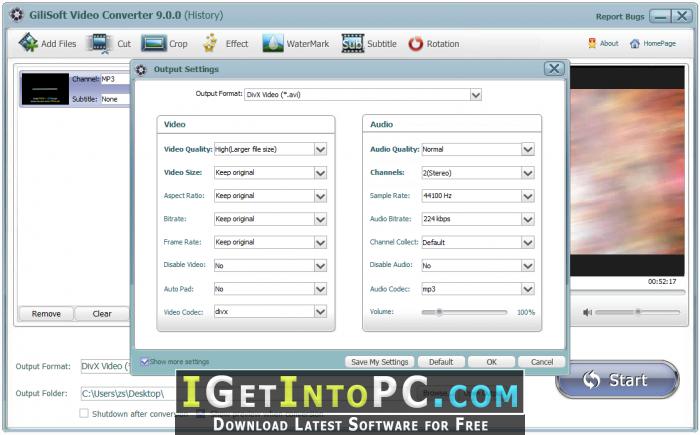
Task: Select the Crop tool icon
Action: [154, 43]
